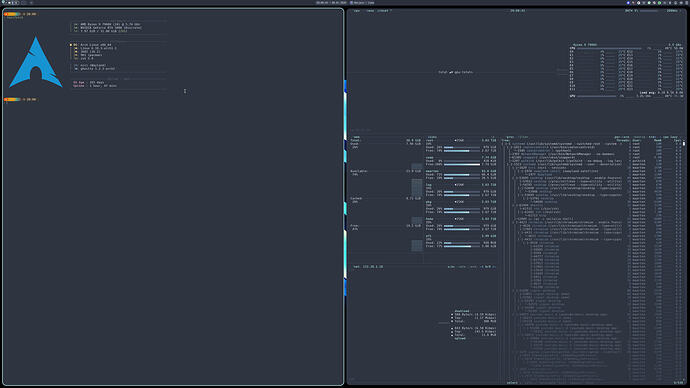The height and width of the screenshot is (388, 690).
Task: Select the NetworkManager process row
Action: tap(592, 154)
